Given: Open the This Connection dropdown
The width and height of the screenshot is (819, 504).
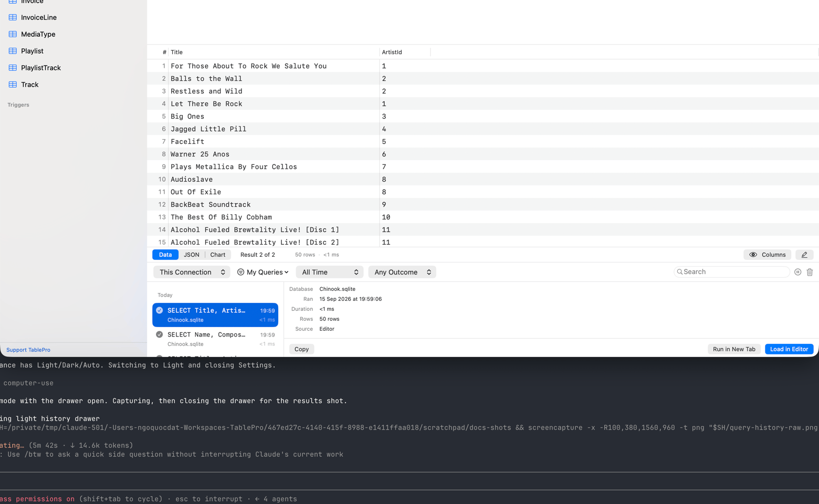Looking at the screenshot, I should 192,272.
